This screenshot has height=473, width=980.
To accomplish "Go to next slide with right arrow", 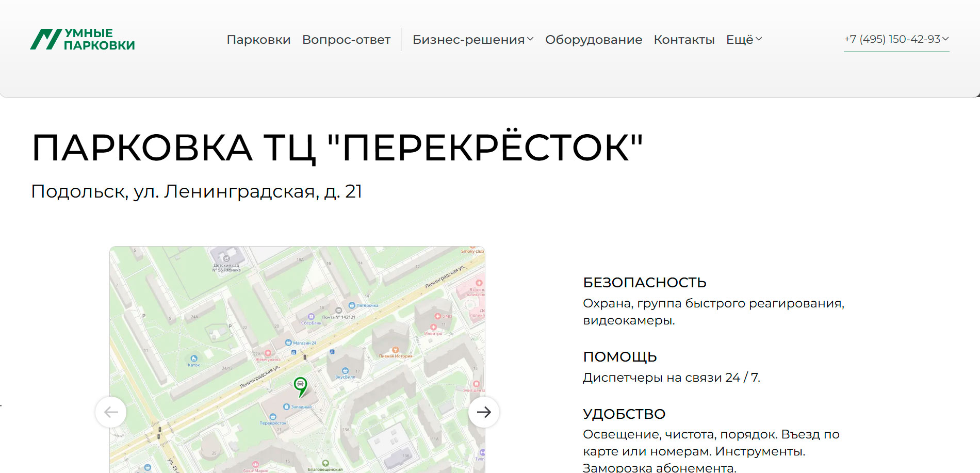I will tap(483, 412).
